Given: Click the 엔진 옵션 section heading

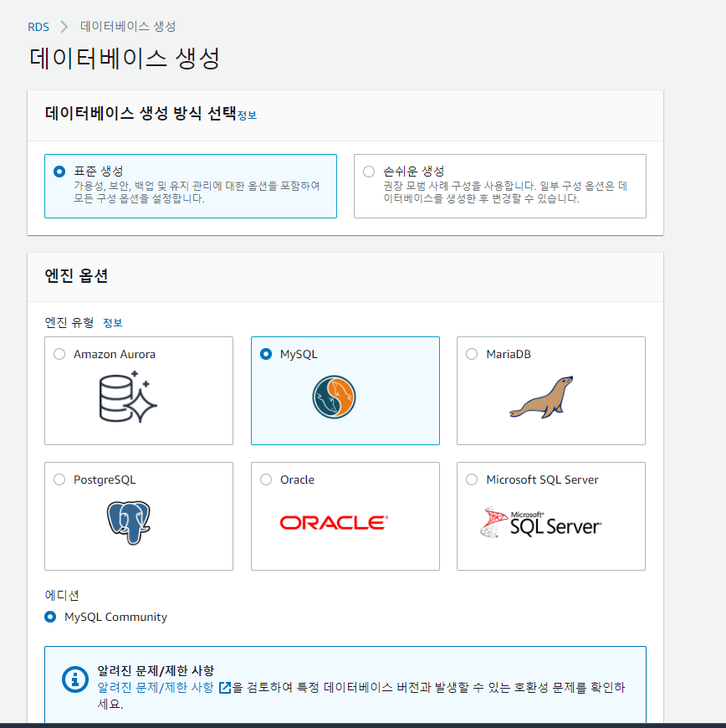Looking at the screenshot, I should point(76,276).
